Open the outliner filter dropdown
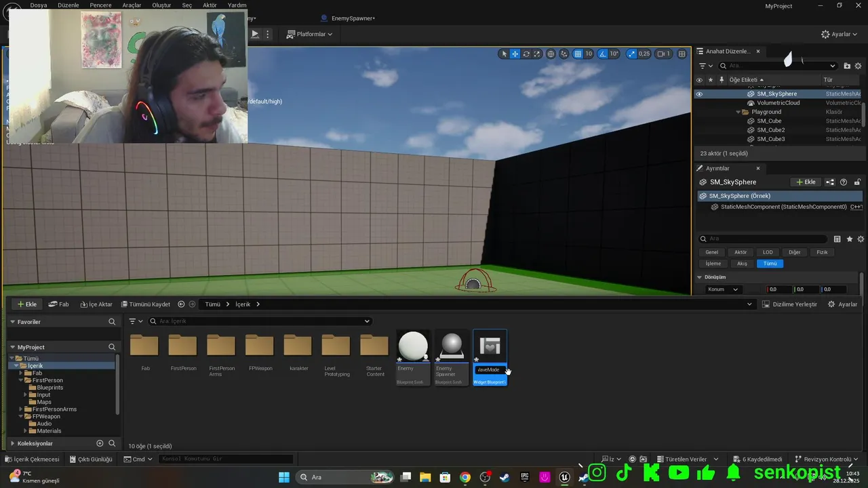Screen dimensions: 868x488 (x=706, y=66)
